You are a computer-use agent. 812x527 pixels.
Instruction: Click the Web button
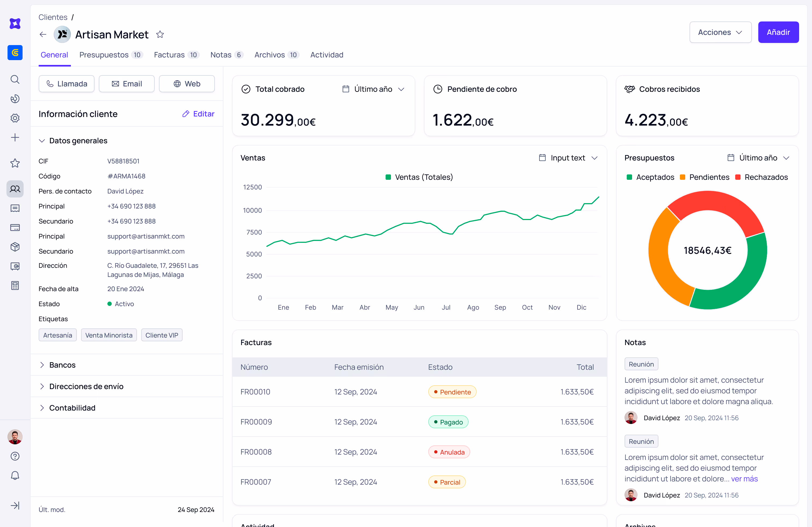[187, 84]
